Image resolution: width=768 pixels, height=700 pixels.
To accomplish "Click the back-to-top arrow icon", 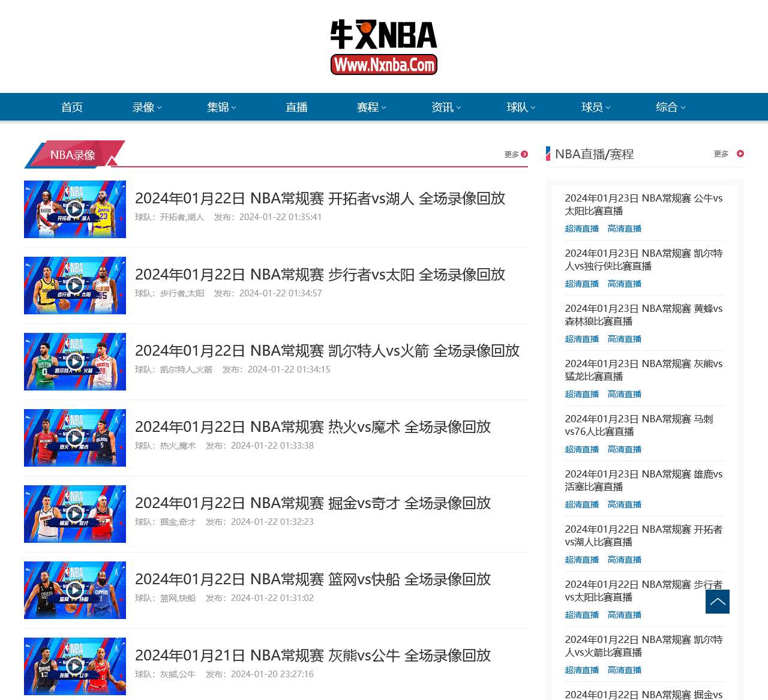I will click(x=718, y=602).
